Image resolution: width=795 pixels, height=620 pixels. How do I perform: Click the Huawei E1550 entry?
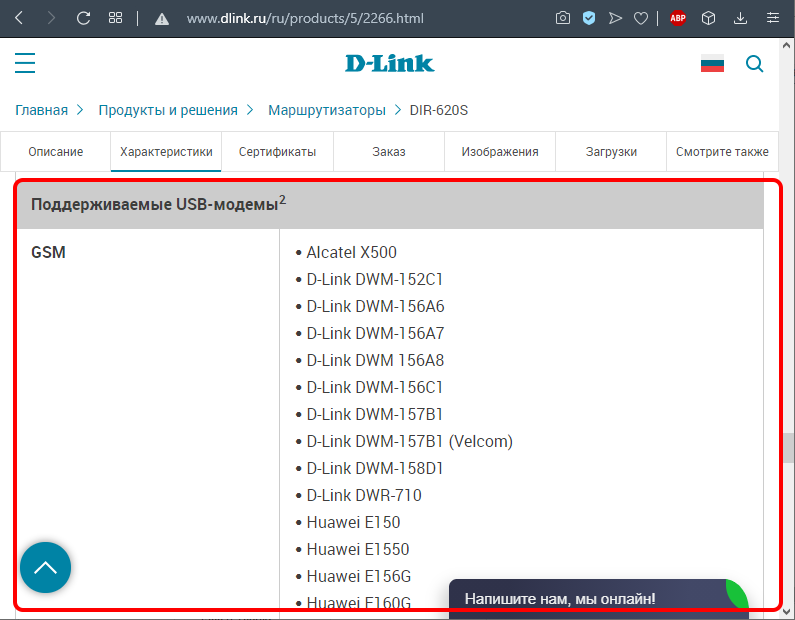(x=358, y=549)
